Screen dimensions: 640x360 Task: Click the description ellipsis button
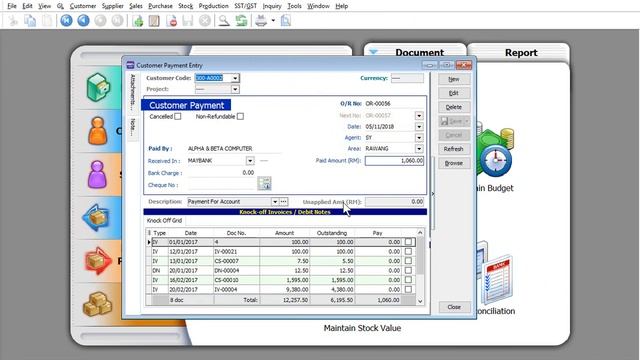284,202
